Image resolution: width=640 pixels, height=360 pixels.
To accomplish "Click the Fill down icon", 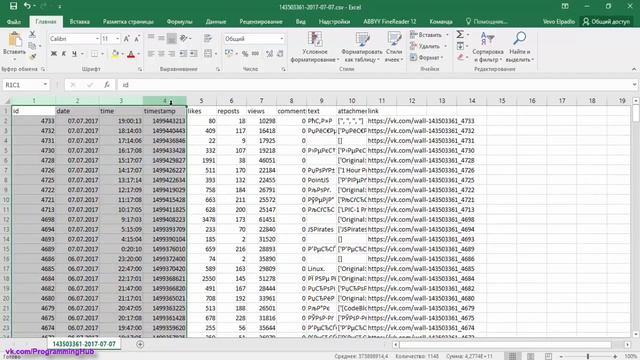I will click(x=460, y=46).
